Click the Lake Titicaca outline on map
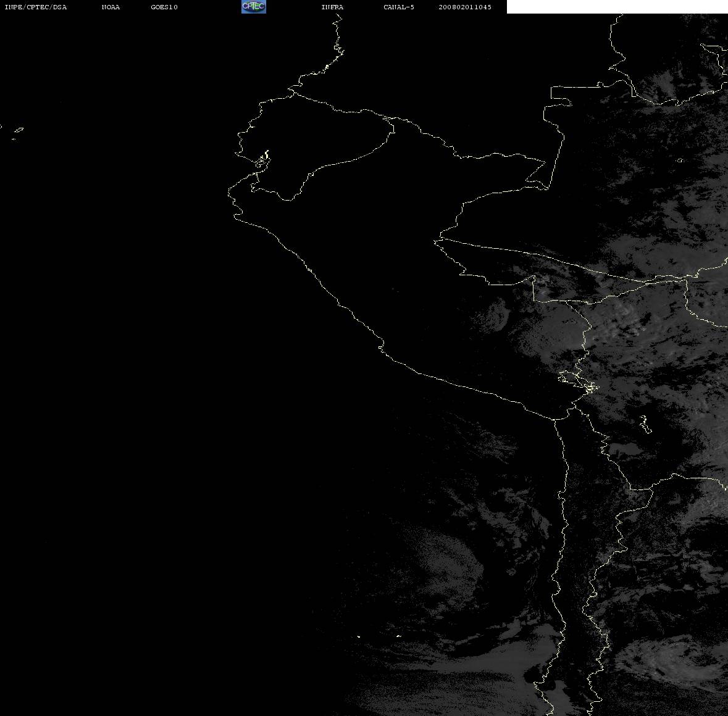728x716 pixels. 578,381
